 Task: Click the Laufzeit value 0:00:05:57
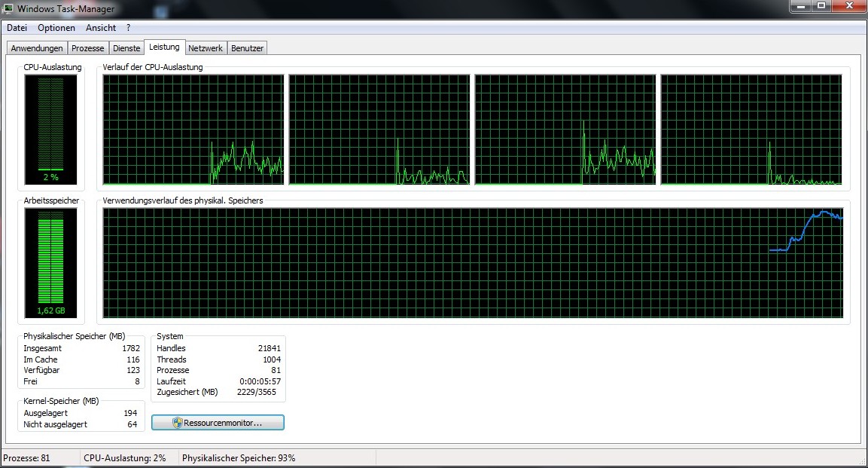pos(260,381)
